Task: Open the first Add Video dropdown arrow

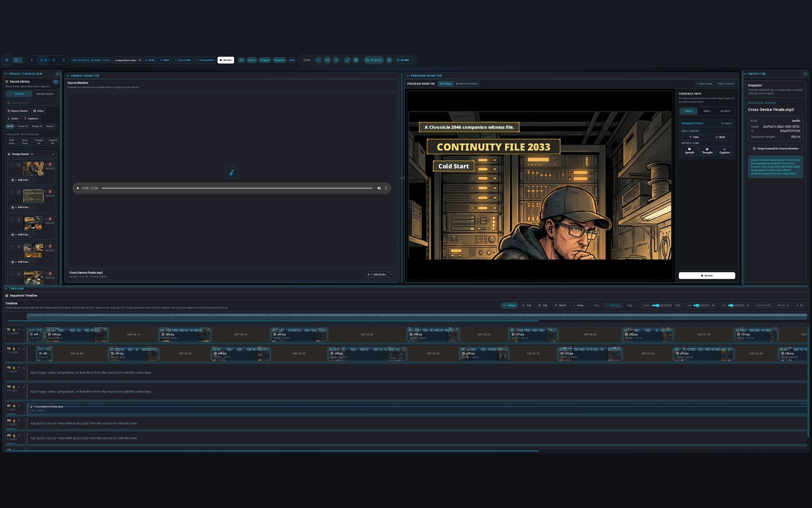Action: click(33, 180)
